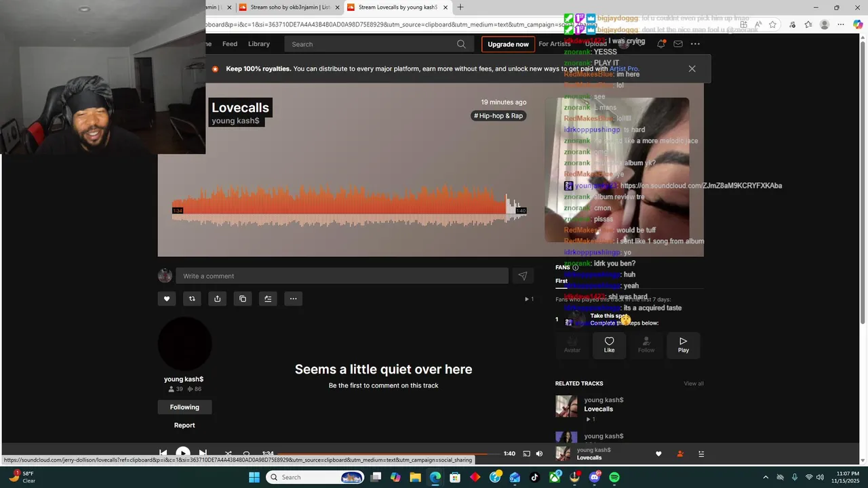Open the Edge profile icon
Image resolution: width=868 pixels, height=488 pixels.
pyautogui.click(x=825, y=24)
